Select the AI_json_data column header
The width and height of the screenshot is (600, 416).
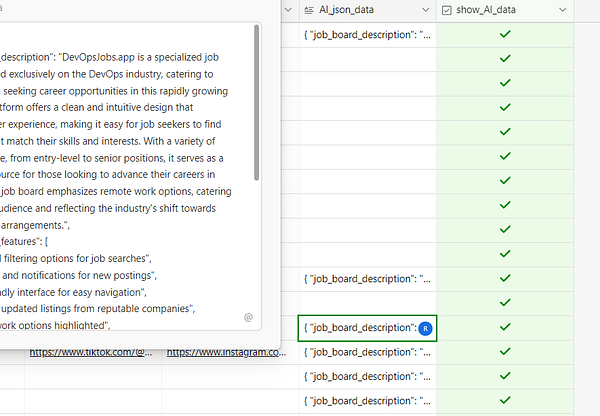tap(368, 10)
